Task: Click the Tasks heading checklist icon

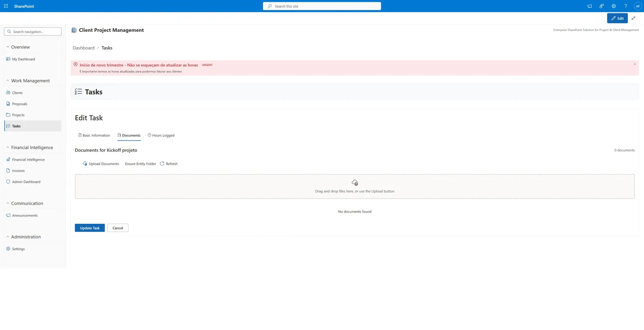Action: [x=78, y=92]
